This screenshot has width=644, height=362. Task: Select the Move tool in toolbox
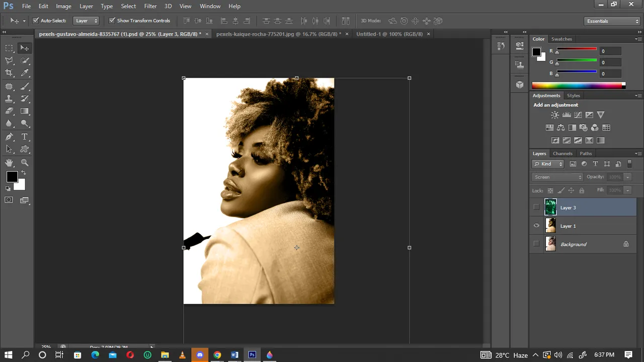point(25,48)
